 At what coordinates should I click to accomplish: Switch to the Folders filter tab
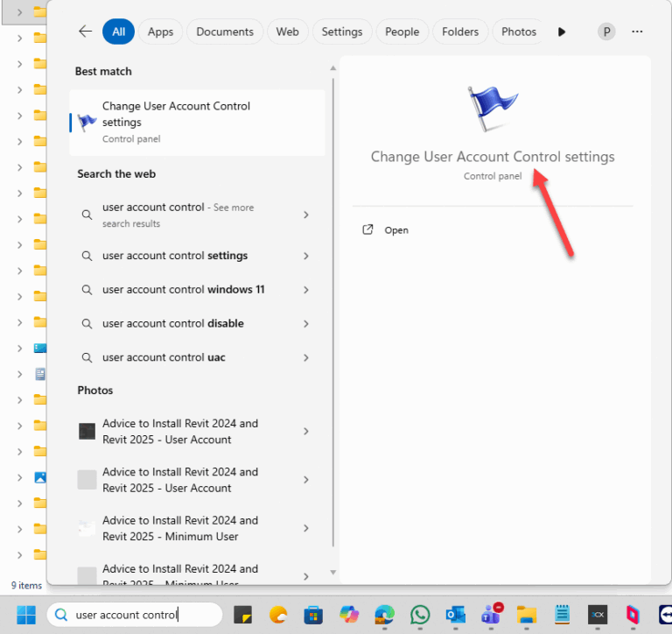pos(460,32)
